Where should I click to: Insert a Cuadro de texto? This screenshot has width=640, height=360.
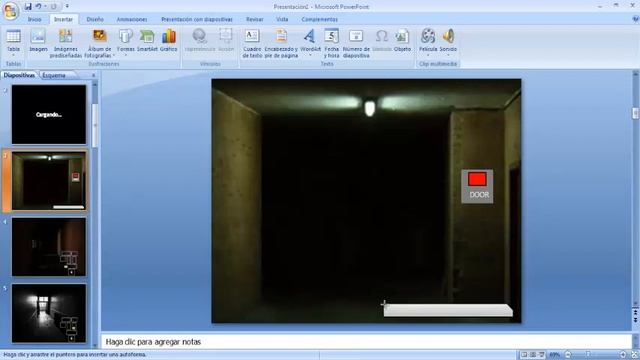coord(252,43)
